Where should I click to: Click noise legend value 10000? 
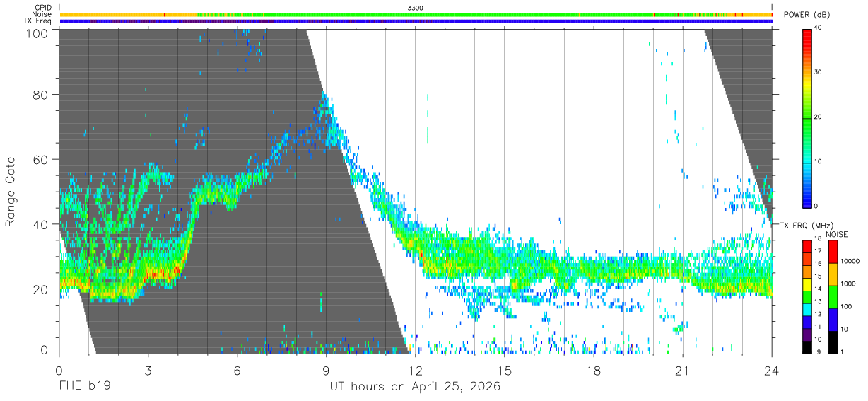tap(851, 262)
